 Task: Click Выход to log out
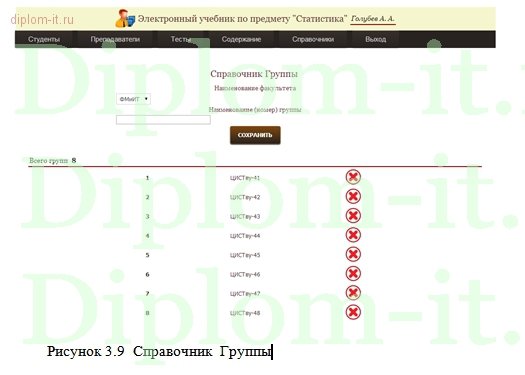[375, 39]
